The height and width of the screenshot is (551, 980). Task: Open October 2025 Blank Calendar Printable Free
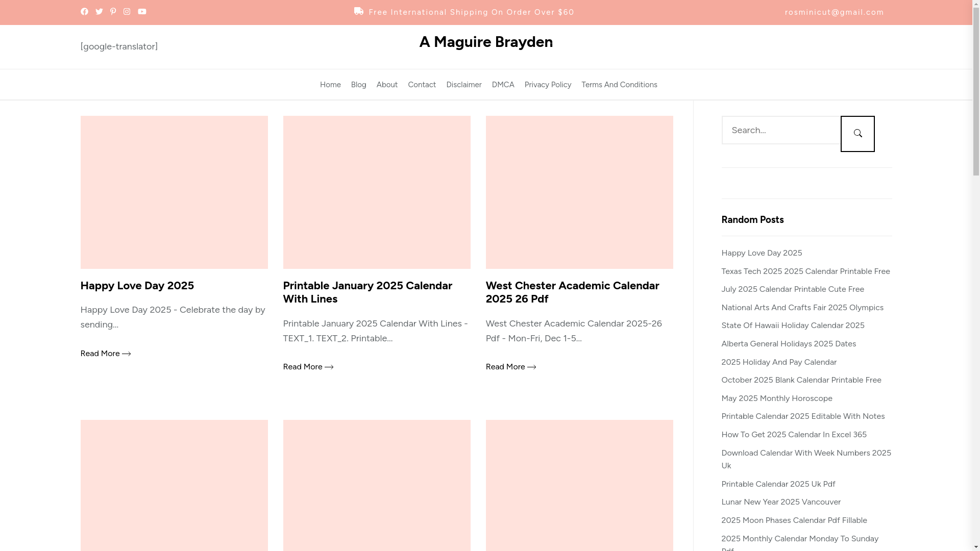click(801, 380)
